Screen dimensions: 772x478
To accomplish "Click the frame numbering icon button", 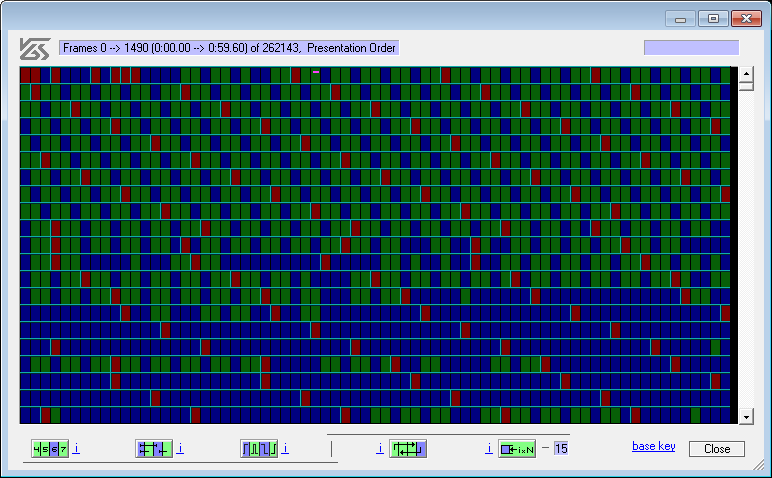I will point(50,449).
